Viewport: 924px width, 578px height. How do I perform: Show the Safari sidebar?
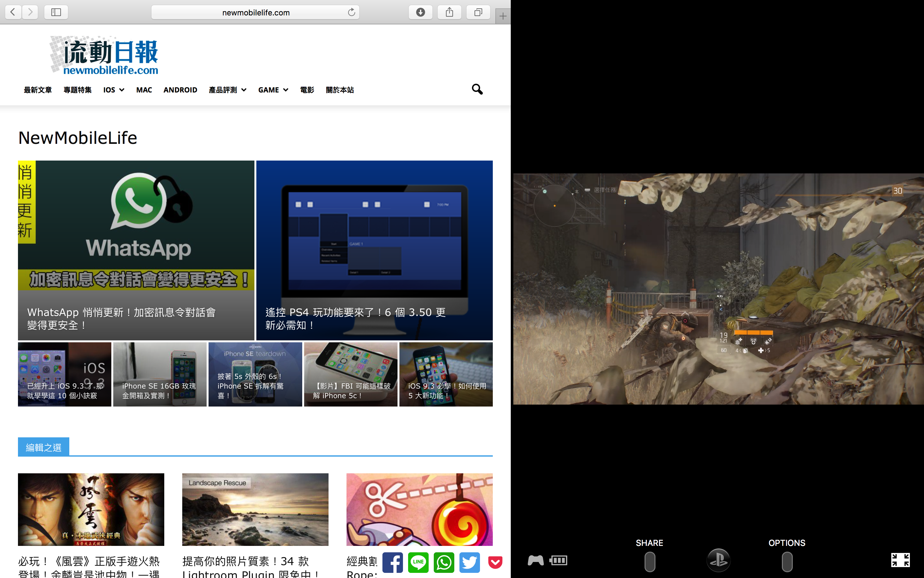tap(56, 12)
